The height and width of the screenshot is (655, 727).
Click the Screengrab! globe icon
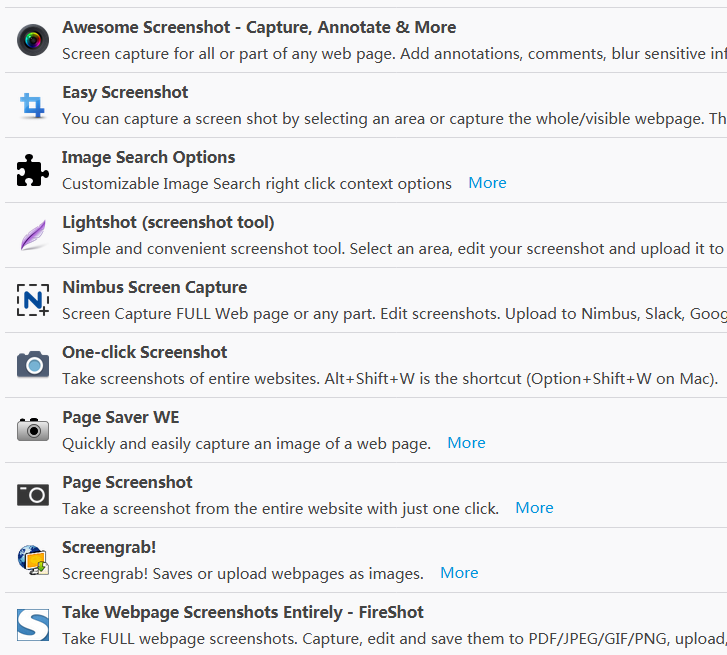coord(33,560)
